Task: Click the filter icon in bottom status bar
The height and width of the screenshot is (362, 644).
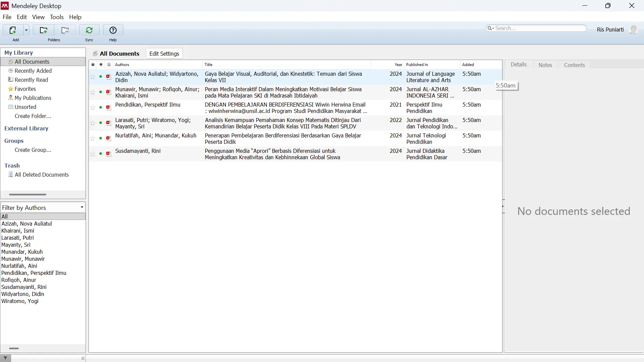Action: coord(5,358)
